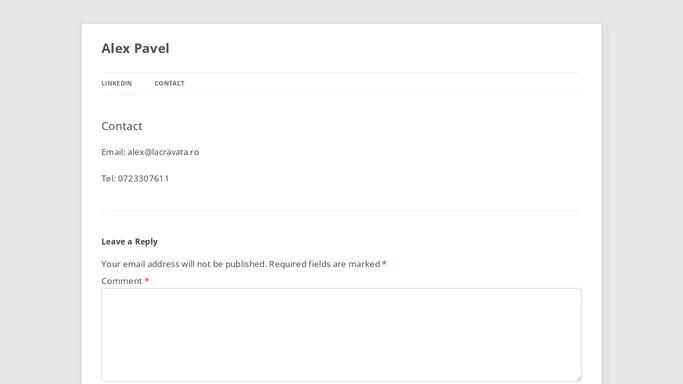Viewport: 683px width, 384px height.
Task: Click 'Your email address will not be published'
Action: click(x=184, y=264)
